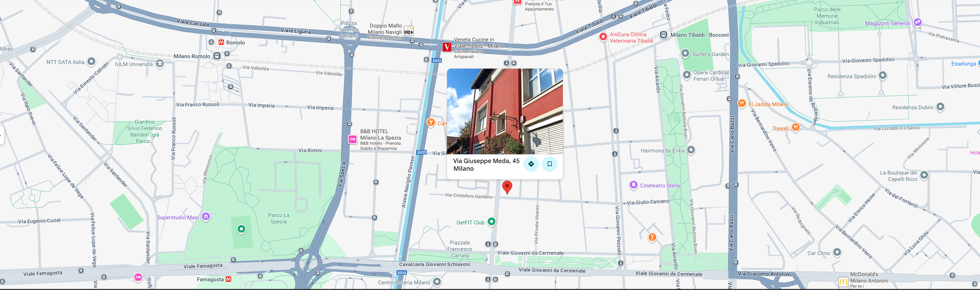This screenshot has height=290, width=980.
Task: Save Via Giuseppe Meda 45 with bookmark icon
Action: 549,164
